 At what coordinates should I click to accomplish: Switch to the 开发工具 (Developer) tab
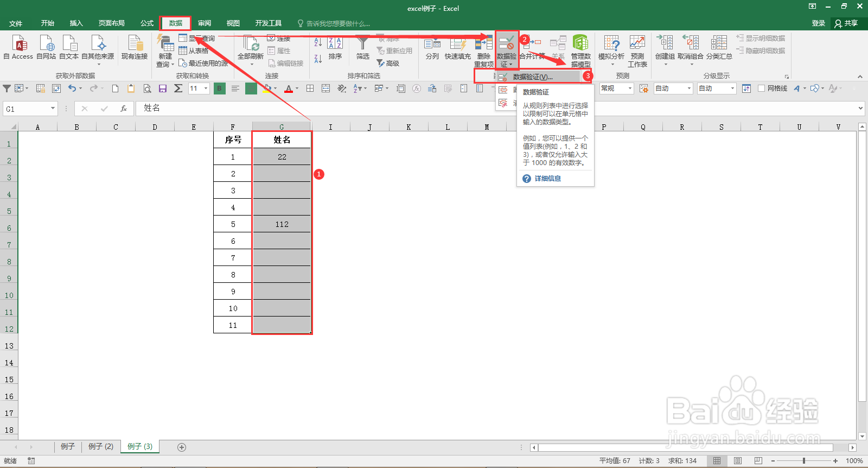(x=269, y=23)
